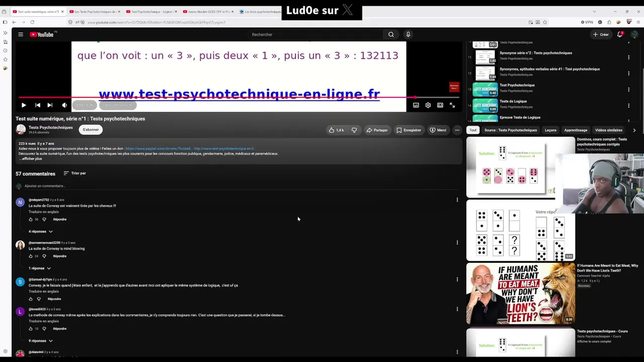Subscribe with the S'abonner button

(x=91, y=130)
